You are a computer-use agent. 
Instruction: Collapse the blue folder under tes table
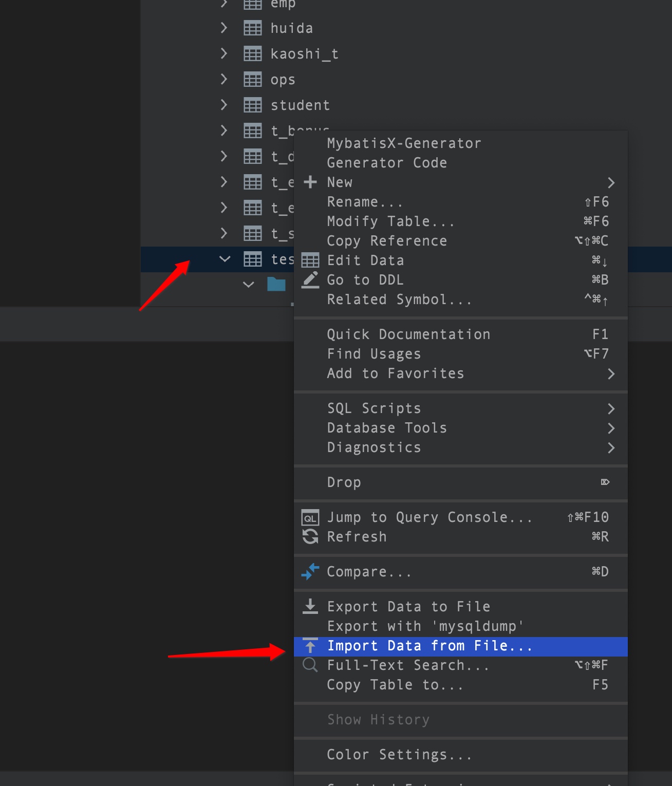point(249,284)
